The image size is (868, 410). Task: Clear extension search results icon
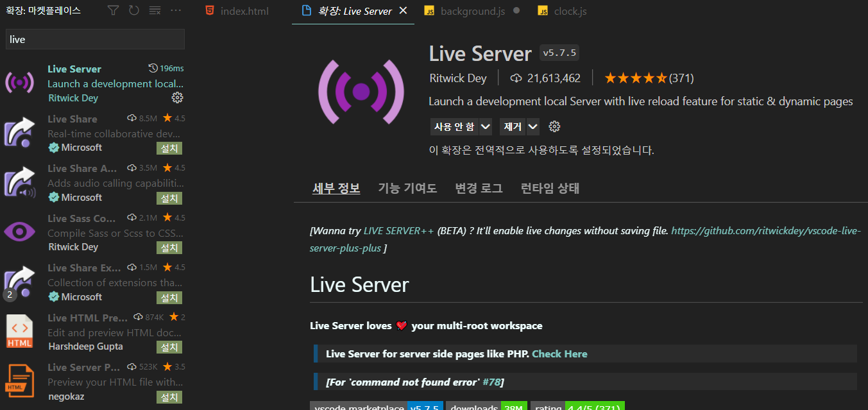pyautogui.click(x=155, y=10)
